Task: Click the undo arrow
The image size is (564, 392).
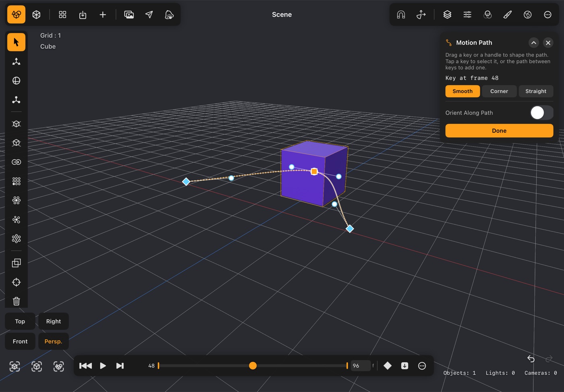Action: pyautogui.click(x=531, y=359)
